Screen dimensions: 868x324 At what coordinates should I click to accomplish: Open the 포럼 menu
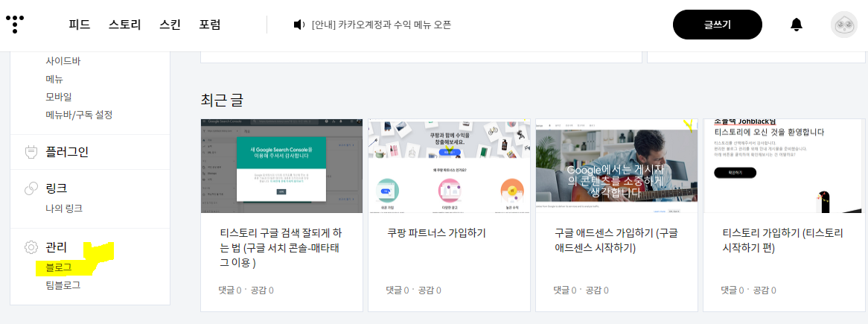click(x=210, y=25)
